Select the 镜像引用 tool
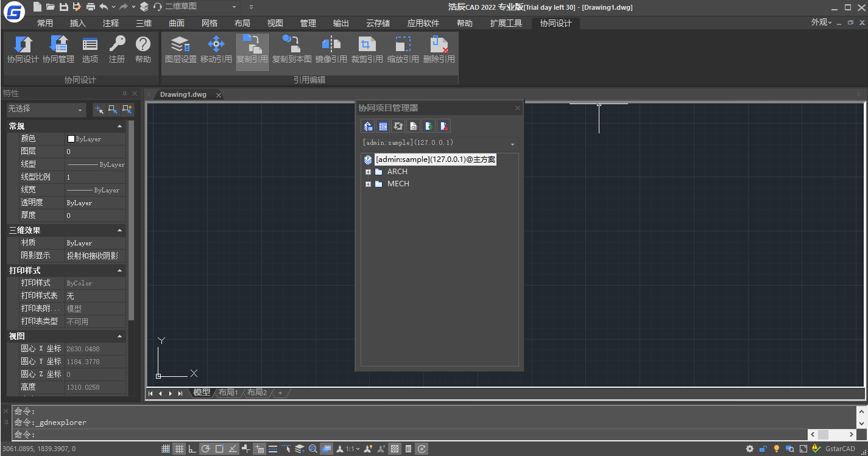 (x=331, y=49)
